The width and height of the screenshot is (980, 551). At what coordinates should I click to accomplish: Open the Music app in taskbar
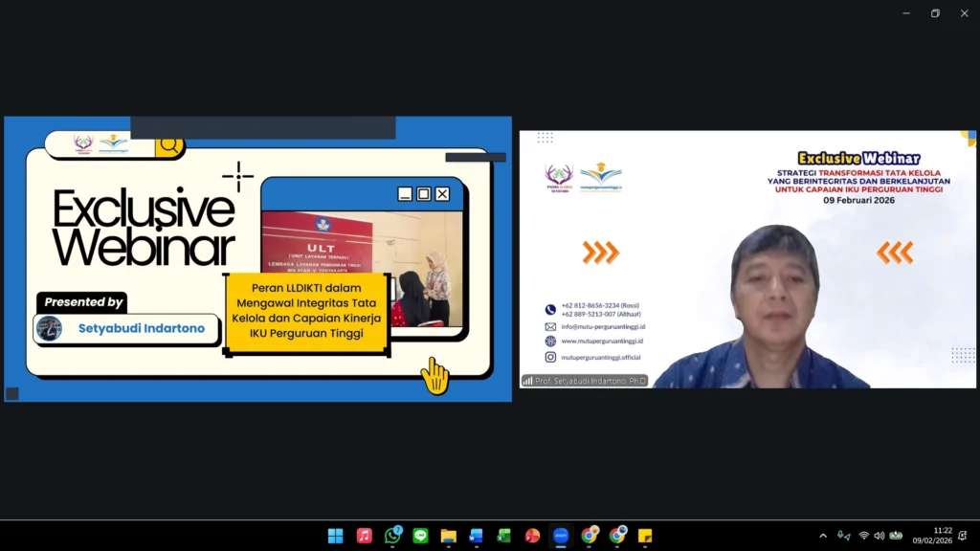tap(364, 536)
